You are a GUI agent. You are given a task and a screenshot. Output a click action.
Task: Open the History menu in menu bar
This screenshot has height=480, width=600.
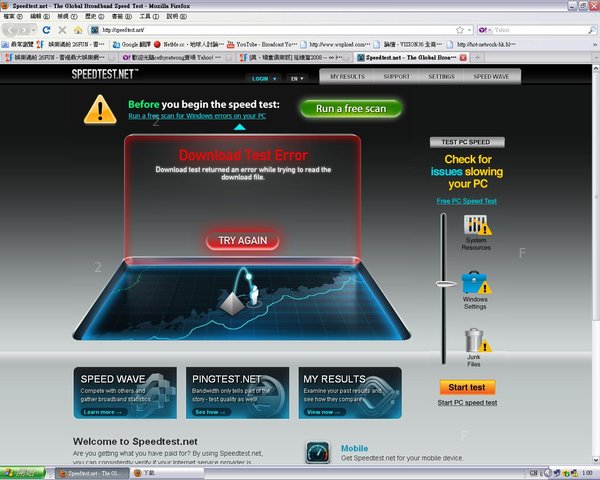coord(95,16)
